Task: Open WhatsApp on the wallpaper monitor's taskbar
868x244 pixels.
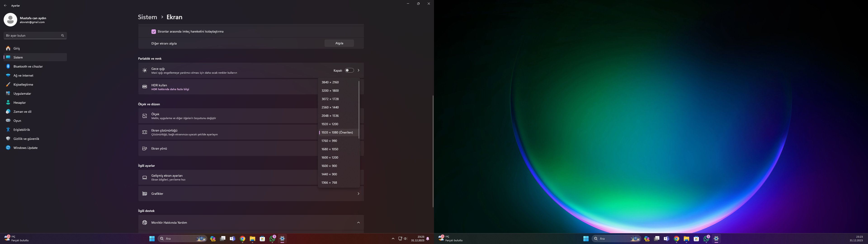Action: click(706, 239)
